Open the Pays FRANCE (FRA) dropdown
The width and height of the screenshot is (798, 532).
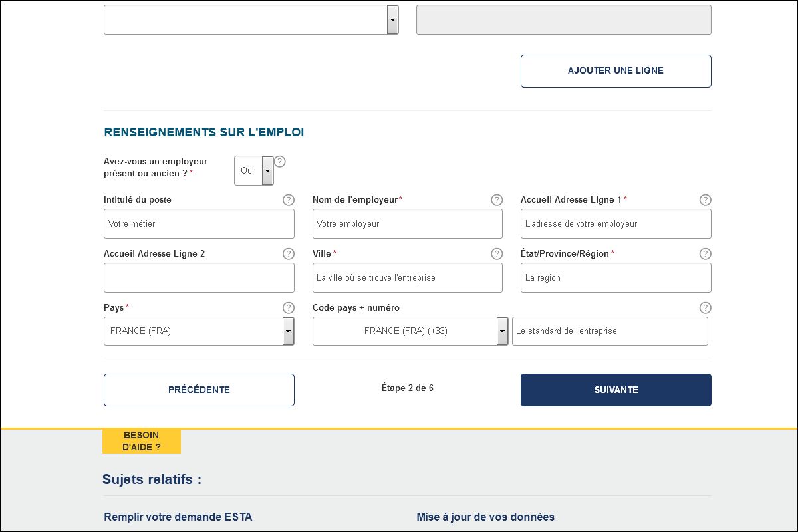coord(199,331)
